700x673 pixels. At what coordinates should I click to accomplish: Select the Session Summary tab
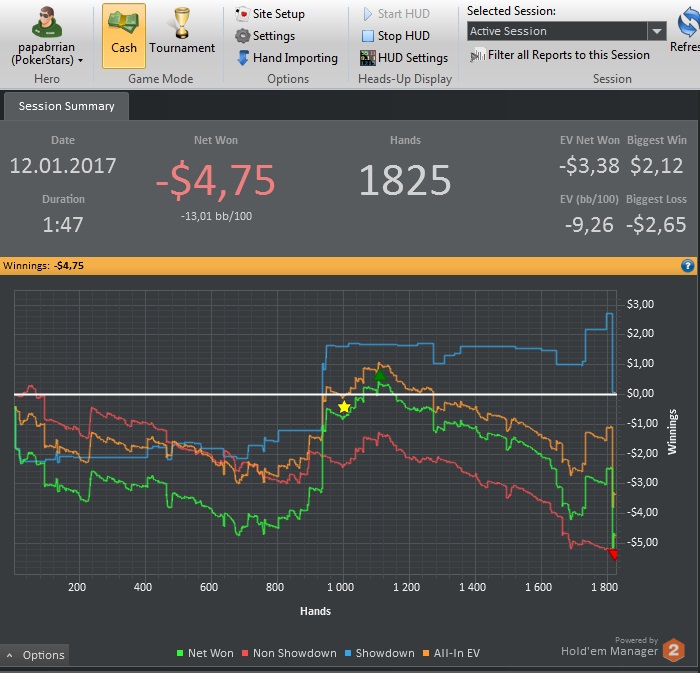pyautogui.click(x=67, y=106)
